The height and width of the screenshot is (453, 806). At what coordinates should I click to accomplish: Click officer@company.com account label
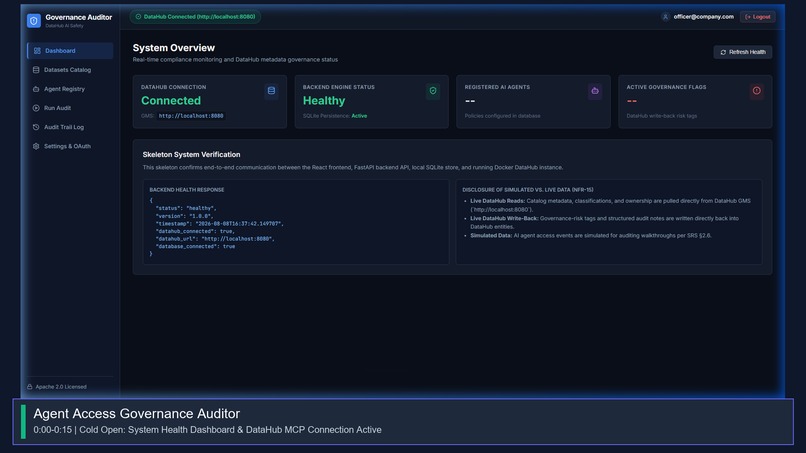point(703,16)
